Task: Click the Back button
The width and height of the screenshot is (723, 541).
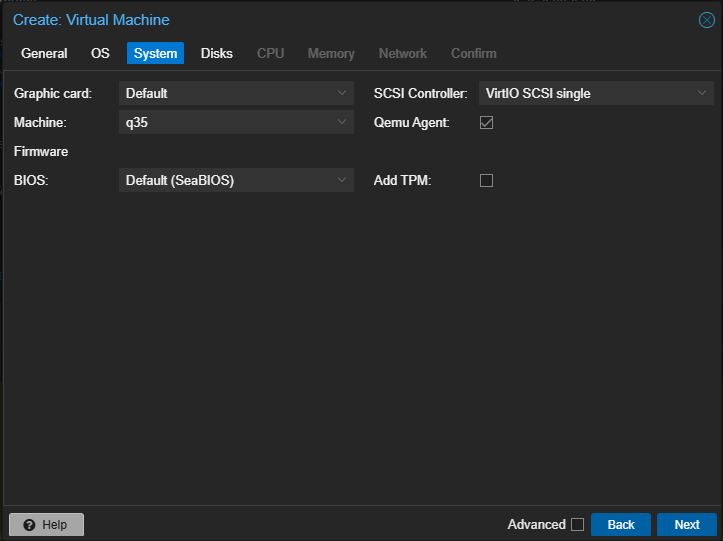Action: (x=620, y=525)
